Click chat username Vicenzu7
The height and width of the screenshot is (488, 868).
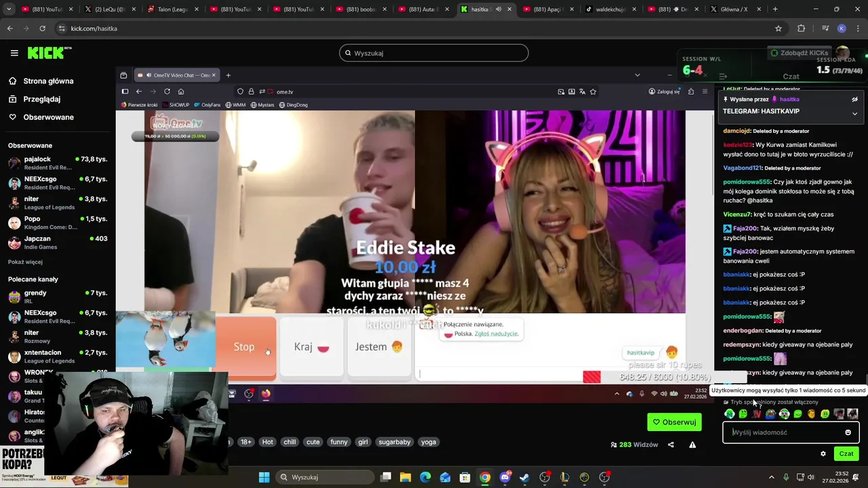click(737, 215)
